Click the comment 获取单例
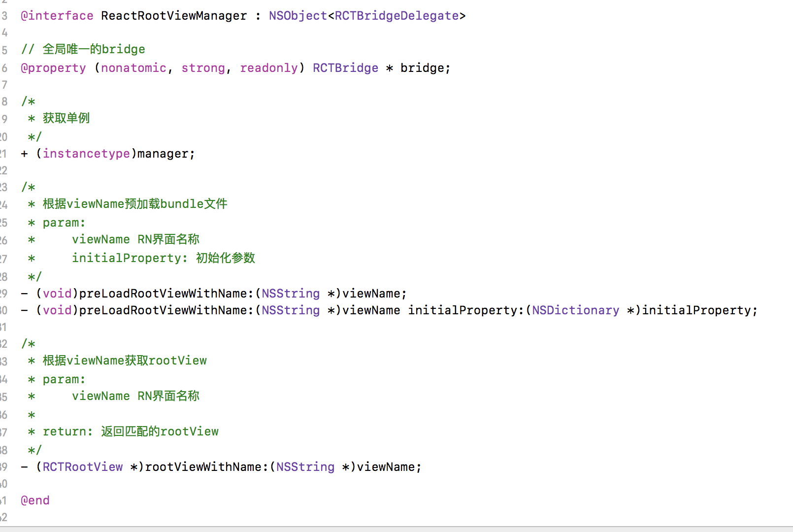Image resolution: width=793 pixels, height=532 pixels. coord(66,118)
